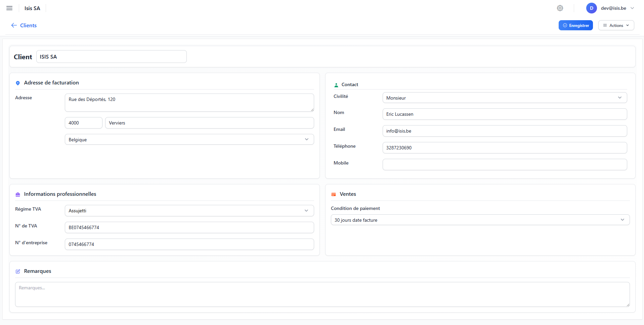Open the Condition de paiement dropdown
The image size is (644, 325).
pos(480,220)
